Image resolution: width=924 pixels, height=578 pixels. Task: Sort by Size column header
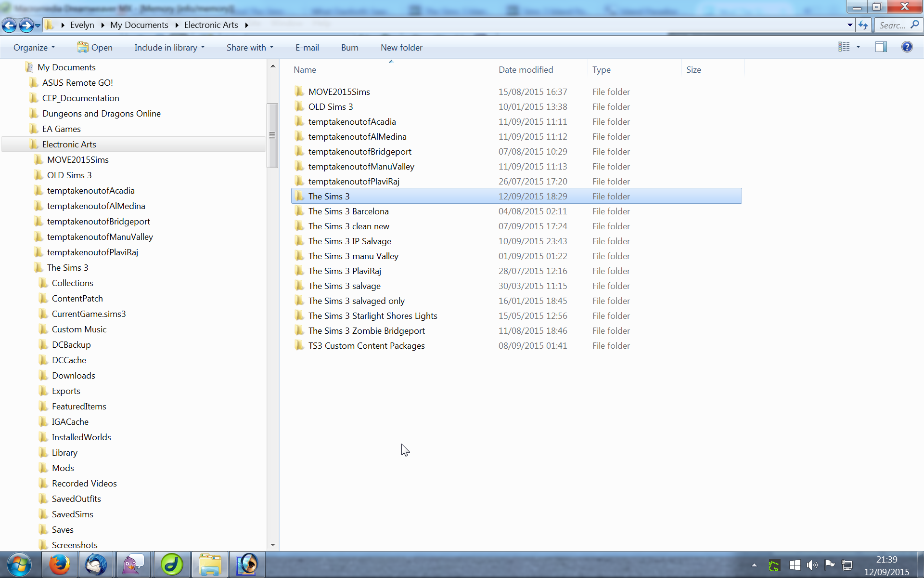tap(713, 69)
